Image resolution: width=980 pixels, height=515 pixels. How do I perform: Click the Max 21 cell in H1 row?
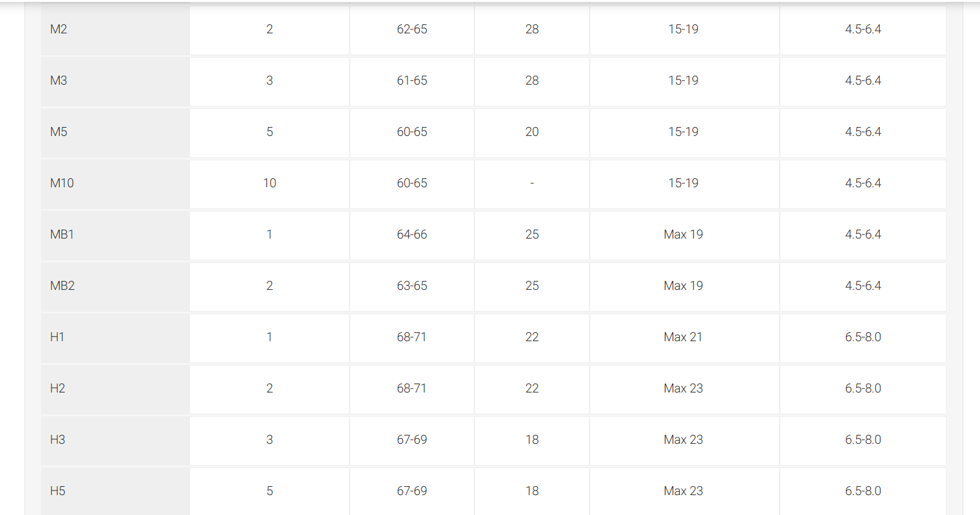point(683,337)
